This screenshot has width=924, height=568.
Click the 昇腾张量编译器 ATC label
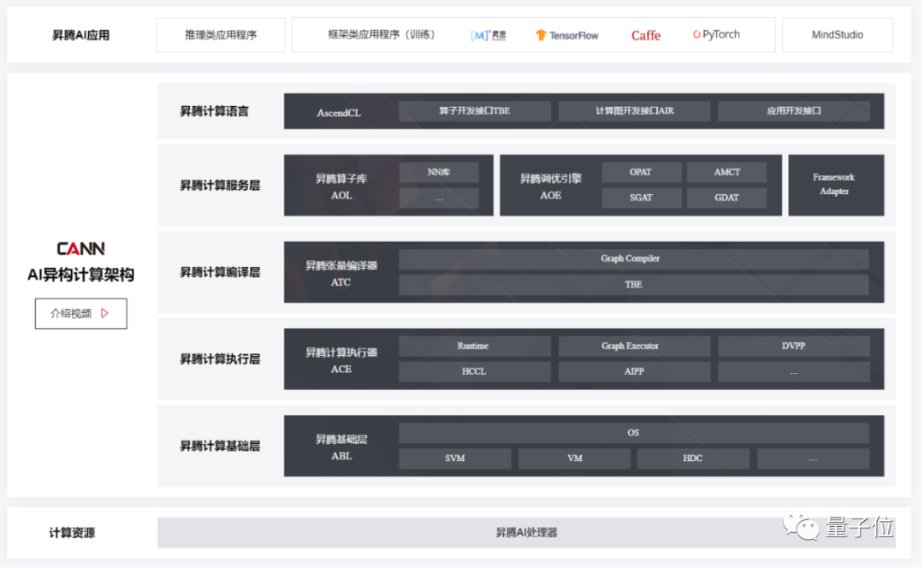click(x=341, y=274)
